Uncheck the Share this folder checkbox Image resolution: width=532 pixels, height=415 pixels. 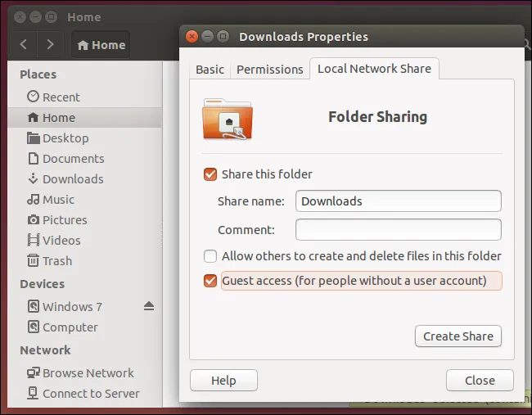coord(210,174)
